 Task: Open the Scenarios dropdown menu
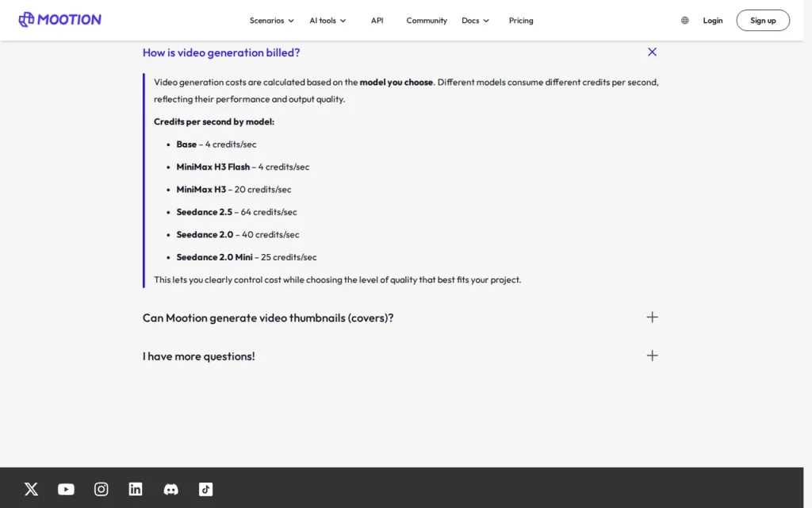[x=271, y=20]
